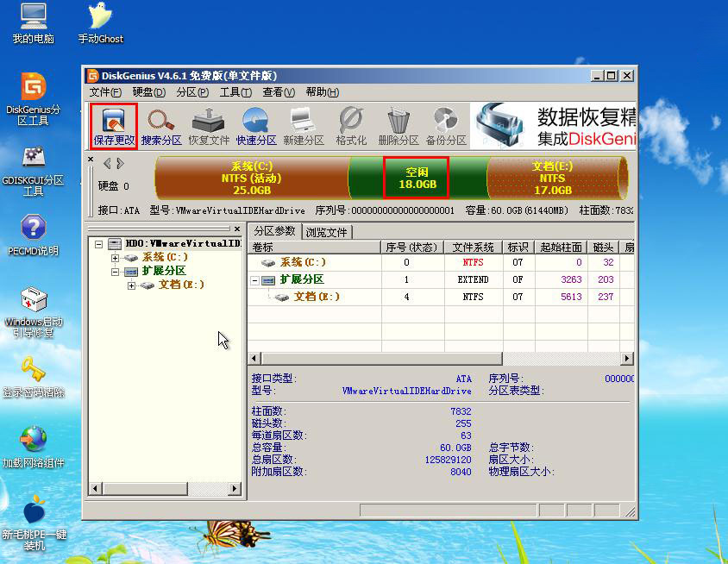Screen dimensions: 728x564
Task: Click the 新建分区 new partition icon
Action: 303,126
